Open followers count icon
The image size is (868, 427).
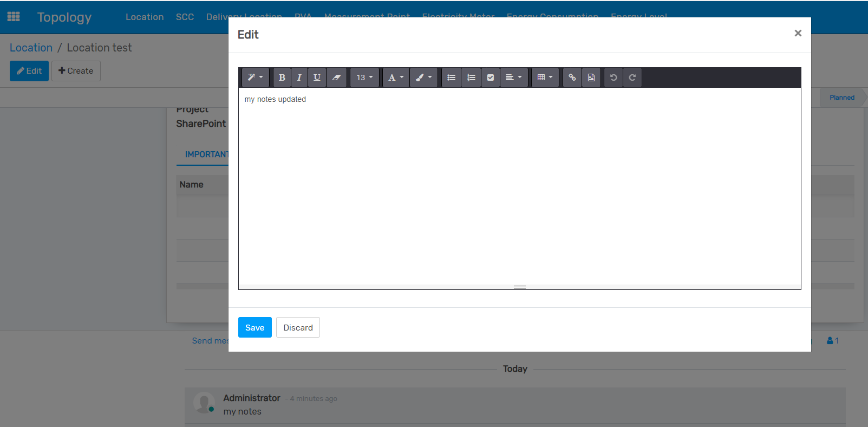pyautogui.click(x=833, y=341)
